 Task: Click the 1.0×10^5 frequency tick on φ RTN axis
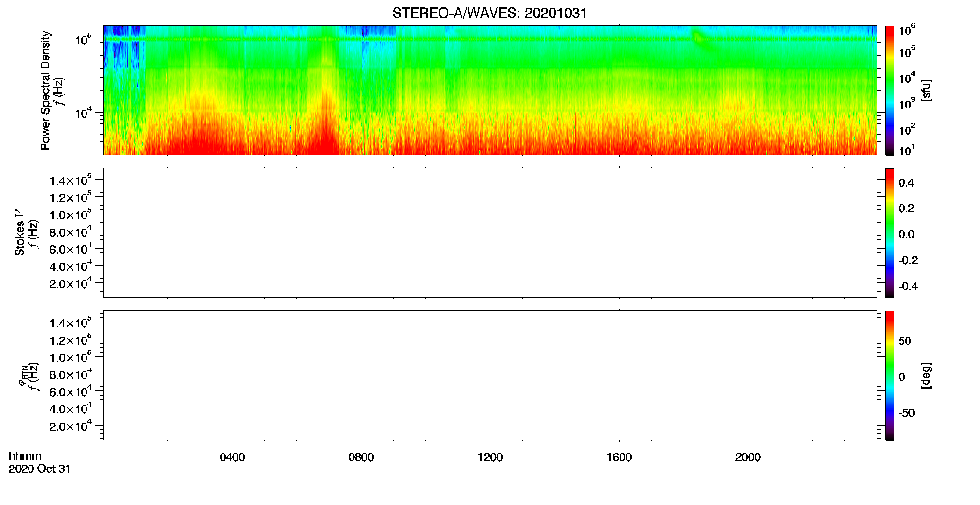[71, 357]
